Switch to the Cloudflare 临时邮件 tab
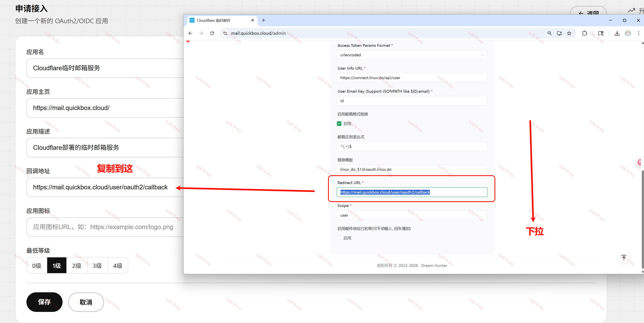 222,20
